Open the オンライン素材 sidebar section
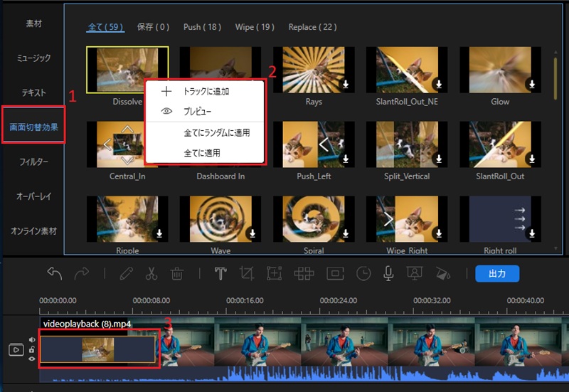 point(33,231)
